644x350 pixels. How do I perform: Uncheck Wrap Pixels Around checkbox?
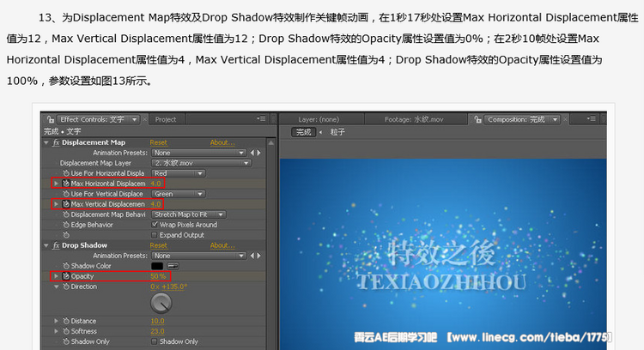pos(155,225)
